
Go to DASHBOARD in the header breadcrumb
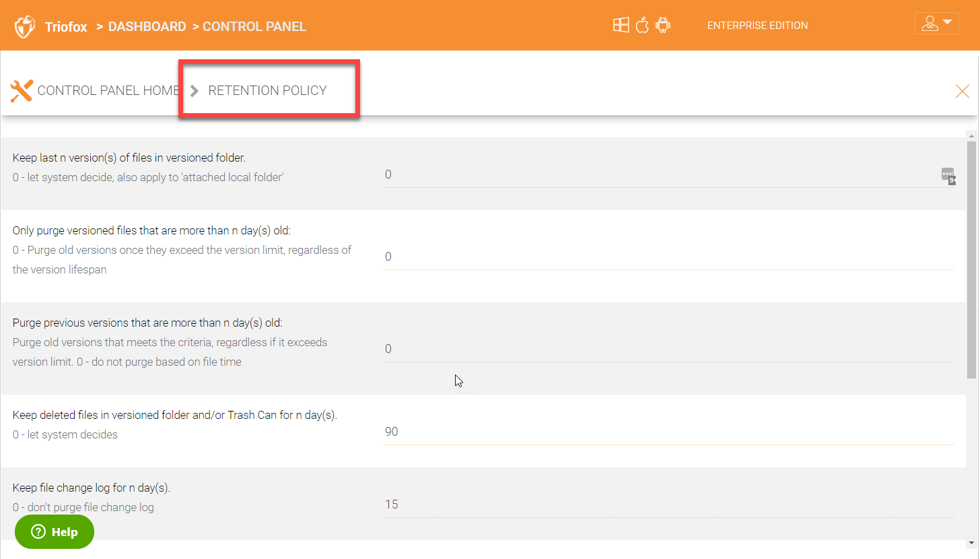(147, 27)
